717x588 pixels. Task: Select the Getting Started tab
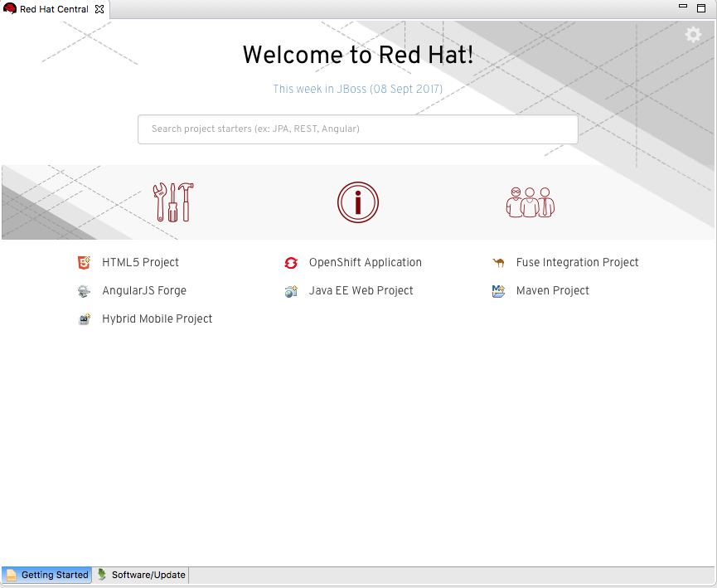point(47,575)
